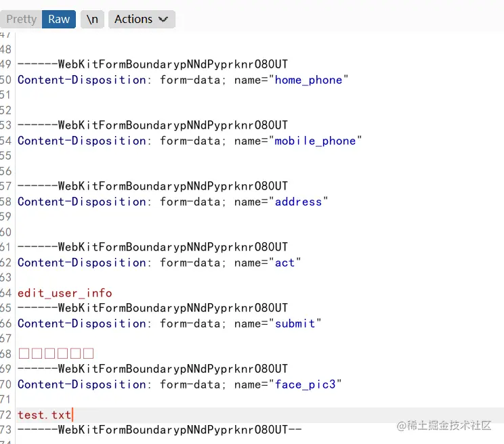
Task: Click the home_phone parameter name
Action: (308, 80)
